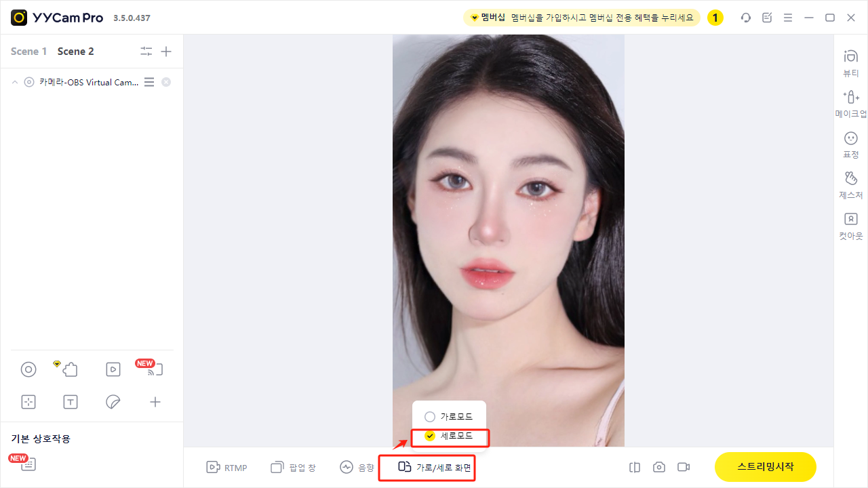868x488 pixels.
Task: Open the camera source's three-line menu
Action: click(x=149, y=82)
